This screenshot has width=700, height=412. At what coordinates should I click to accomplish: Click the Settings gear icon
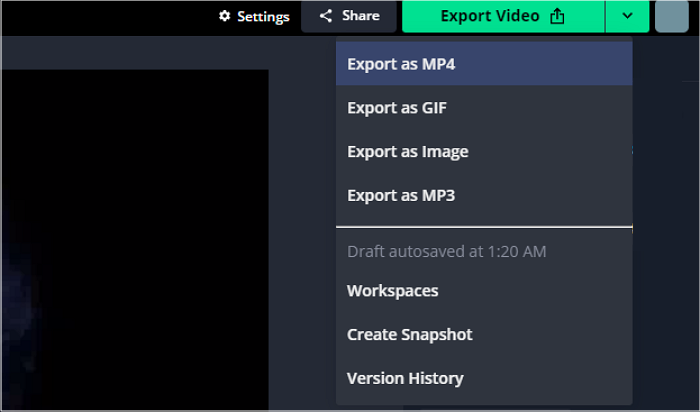point(224,17)
